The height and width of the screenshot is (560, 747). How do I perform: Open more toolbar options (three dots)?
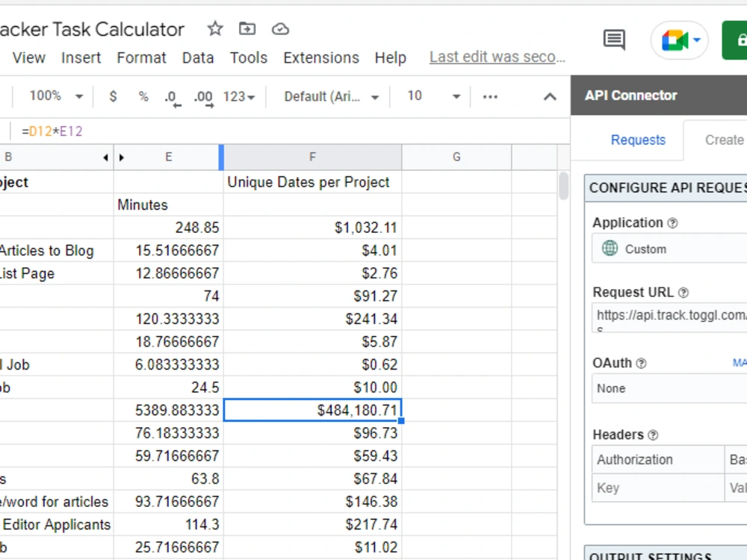point(490,96)
